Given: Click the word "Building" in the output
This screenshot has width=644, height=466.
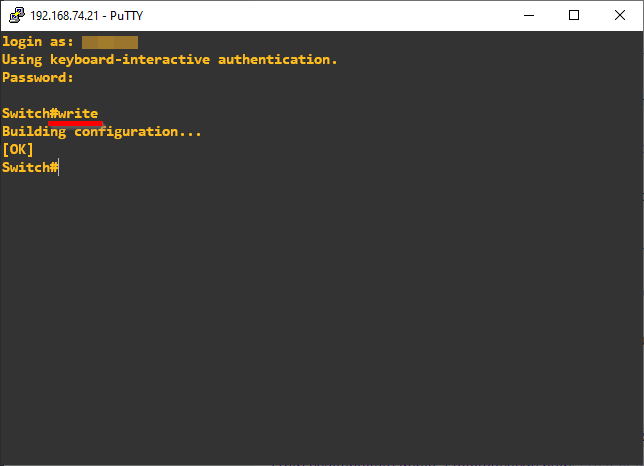Looking at the screenshot, I should pos(33,132).
